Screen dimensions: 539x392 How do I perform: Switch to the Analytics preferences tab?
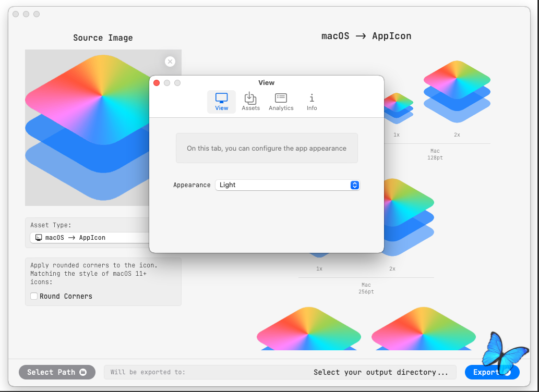point(281,101)
